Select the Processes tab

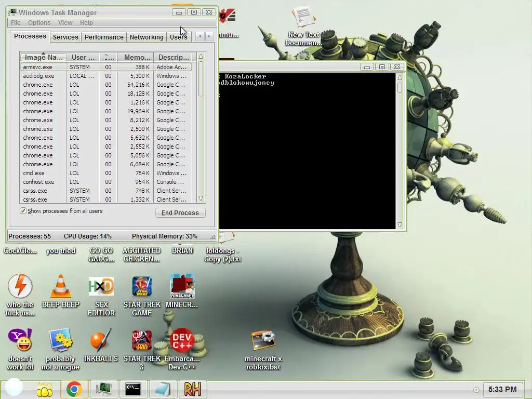(30, 36)
